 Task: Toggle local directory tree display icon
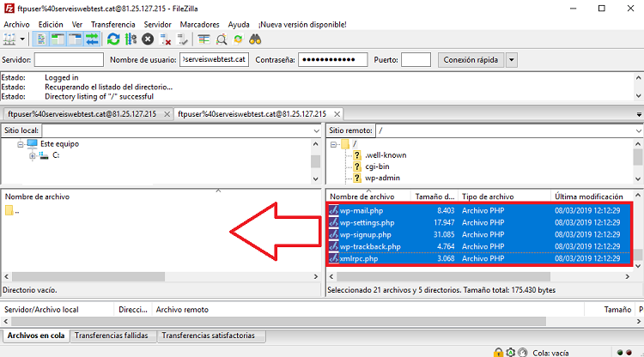pos(58,39)
